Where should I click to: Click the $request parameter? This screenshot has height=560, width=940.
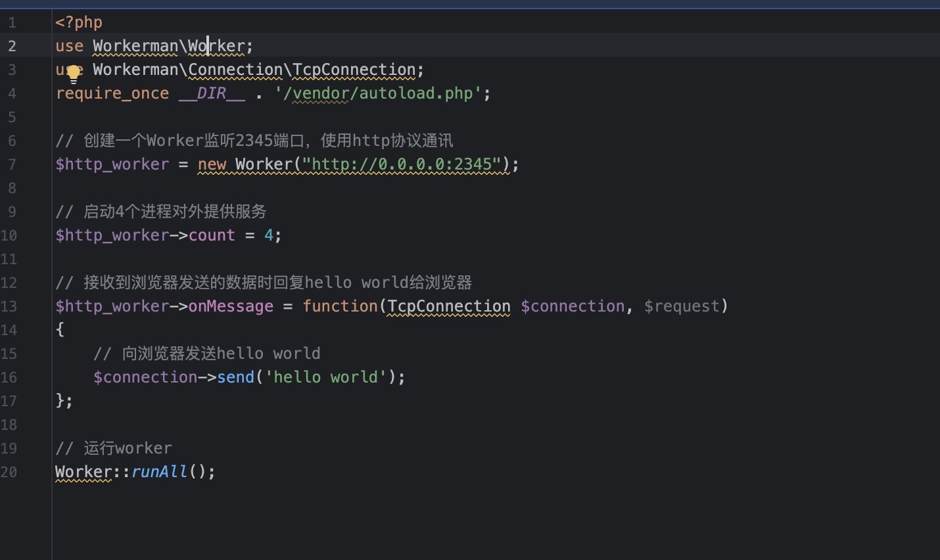point(682,306)
